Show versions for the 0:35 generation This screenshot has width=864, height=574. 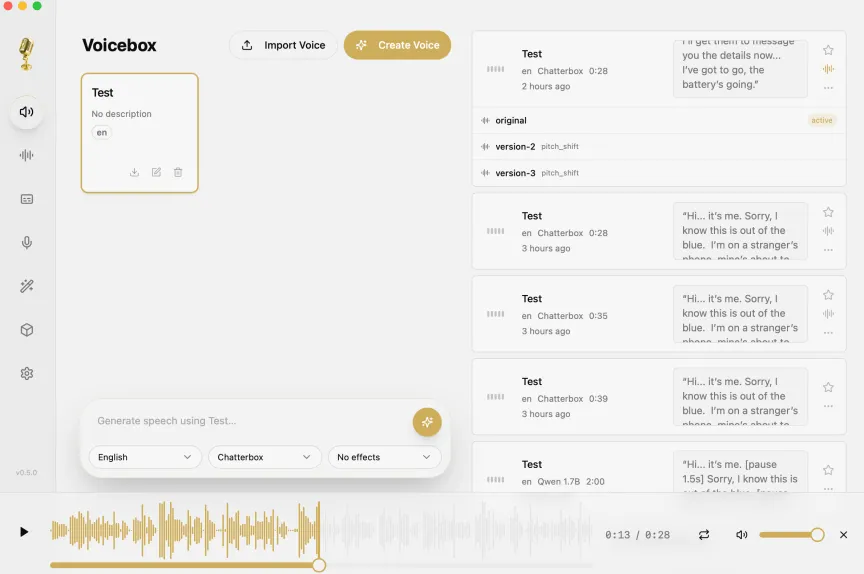click(x=828, y=313)
